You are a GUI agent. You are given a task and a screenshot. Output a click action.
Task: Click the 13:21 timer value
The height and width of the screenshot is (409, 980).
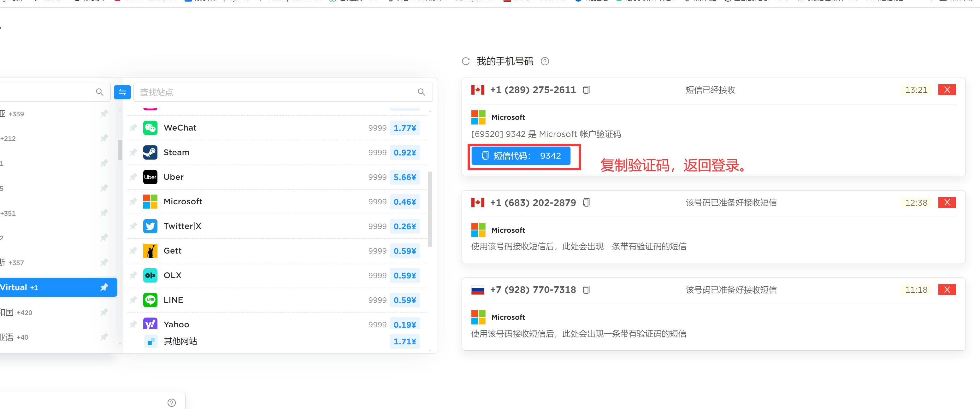[x=916, y=90]
